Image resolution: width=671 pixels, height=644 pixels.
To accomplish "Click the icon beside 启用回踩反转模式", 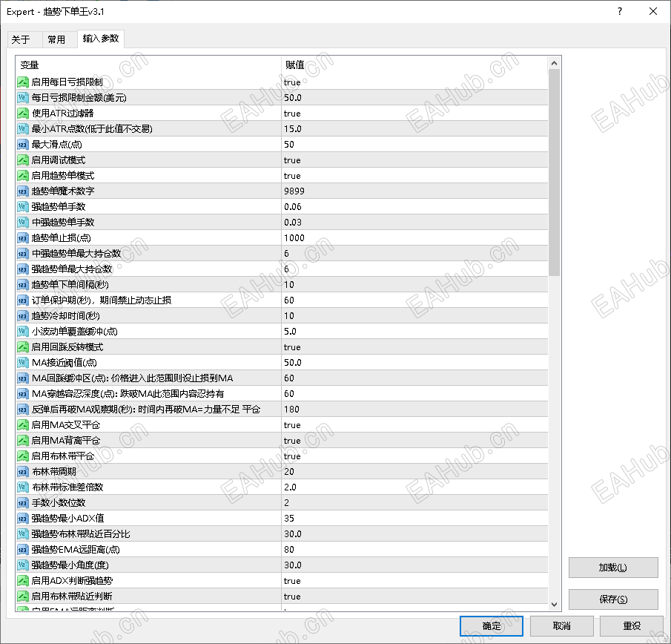I will pos(23,346).
